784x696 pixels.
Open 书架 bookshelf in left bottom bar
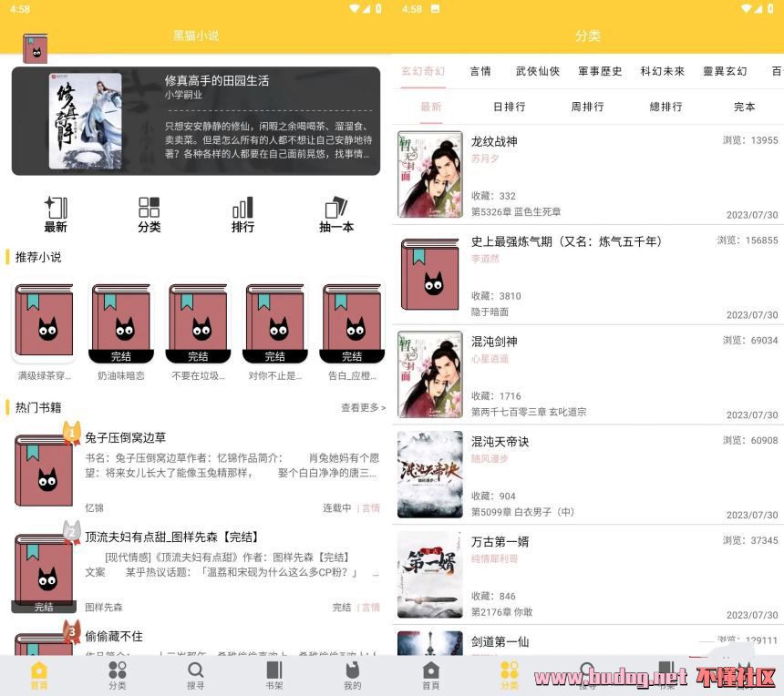tap(274, 676)
